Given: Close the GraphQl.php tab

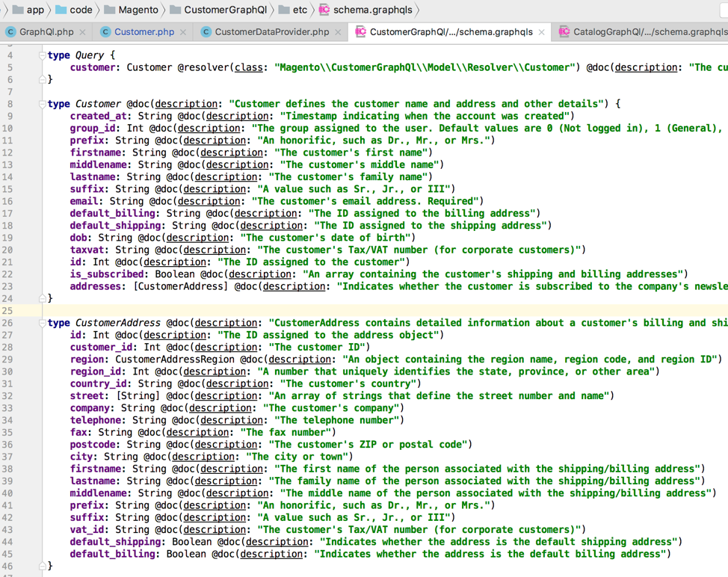Looking at the screenshot, I should coord(82,32).
